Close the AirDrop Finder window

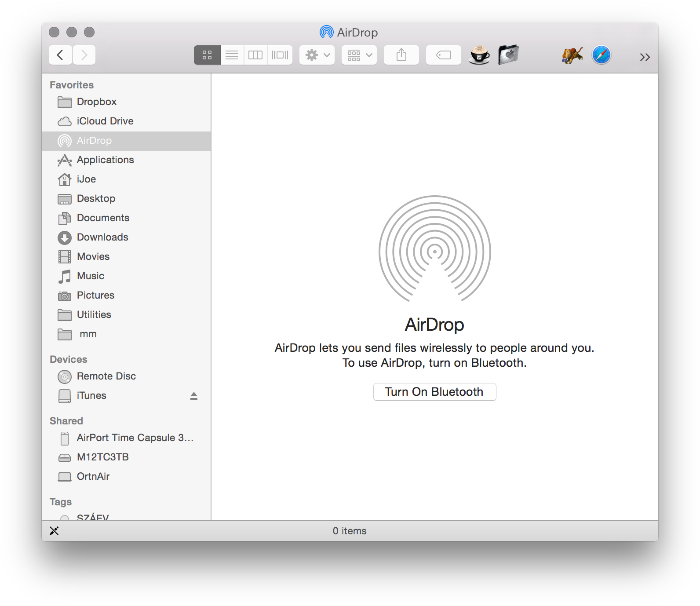click(x=54, y=32)
